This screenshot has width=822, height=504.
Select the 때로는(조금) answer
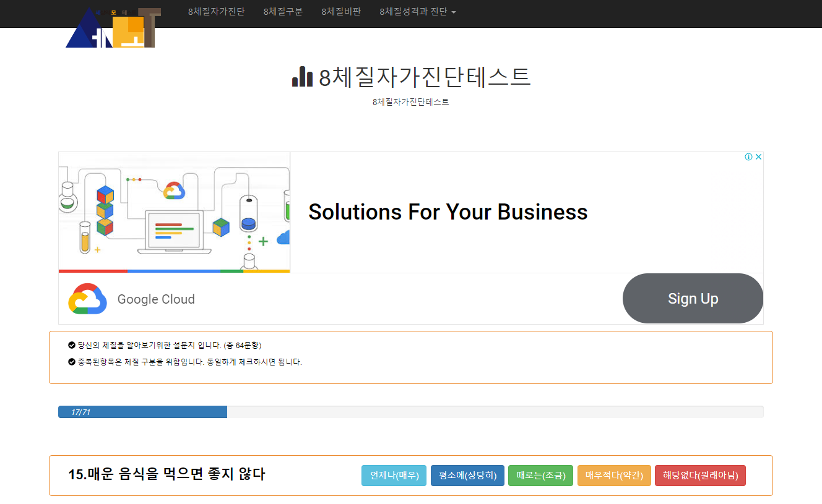[x=540, y=476]
